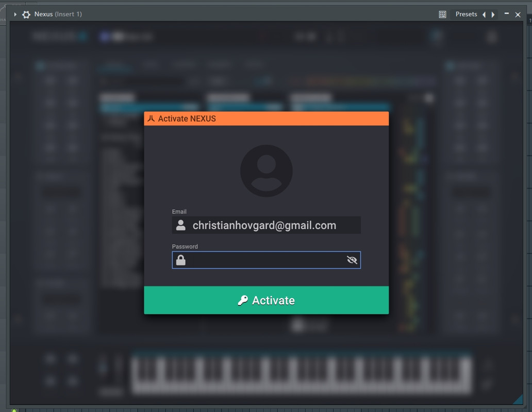532x412 pixels.
Task: Click the user avatar placeholder
Action: [267, 171]
